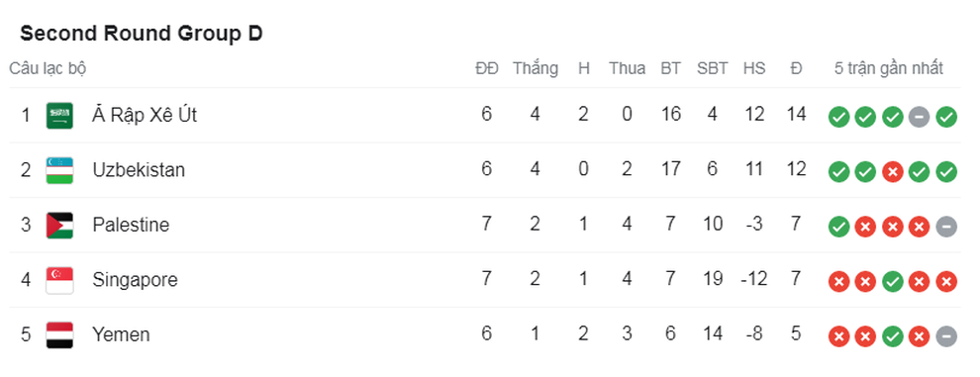Click the HS column header
980x377 pixels.
click(754, 69)
